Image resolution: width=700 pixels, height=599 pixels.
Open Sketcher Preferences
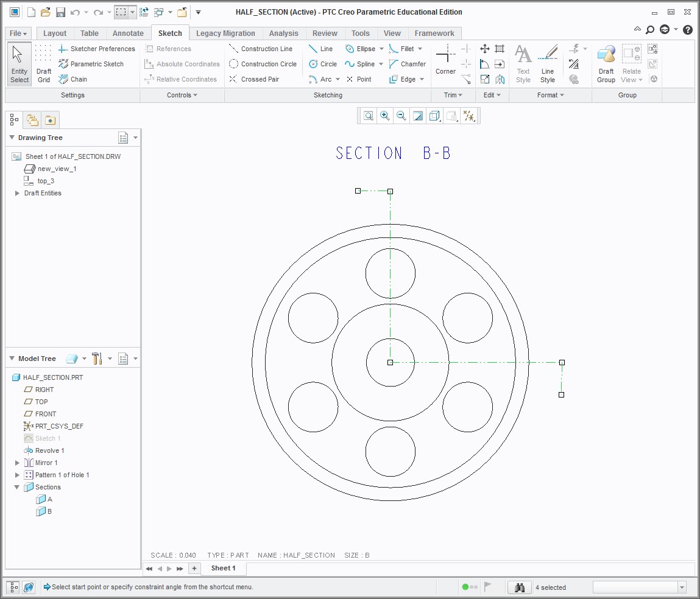[96, 49]
